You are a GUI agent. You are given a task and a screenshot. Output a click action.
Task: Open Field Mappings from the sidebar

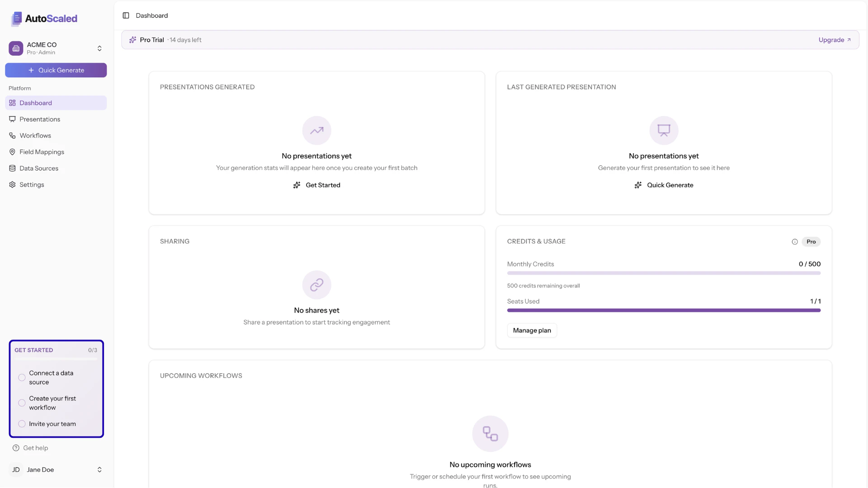[12, 152]
